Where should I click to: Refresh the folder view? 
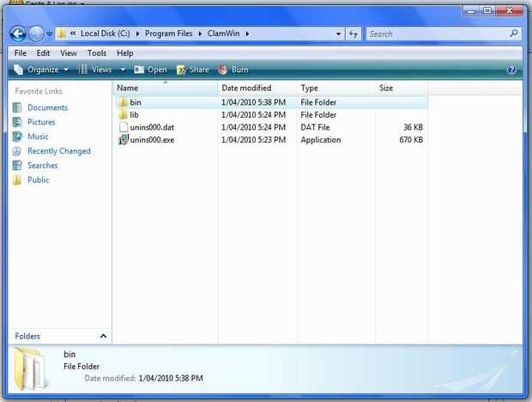tap(354, 34)
